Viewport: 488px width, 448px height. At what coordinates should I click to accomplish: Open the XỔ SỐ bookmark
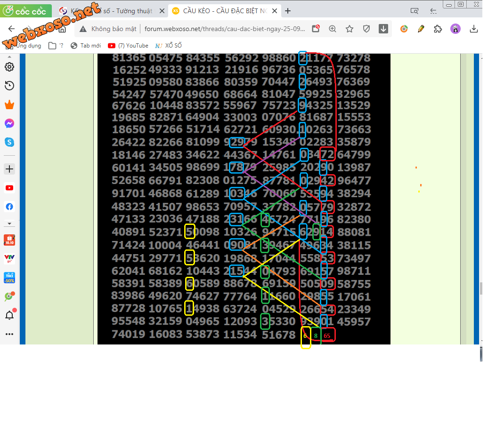(168, 46)
